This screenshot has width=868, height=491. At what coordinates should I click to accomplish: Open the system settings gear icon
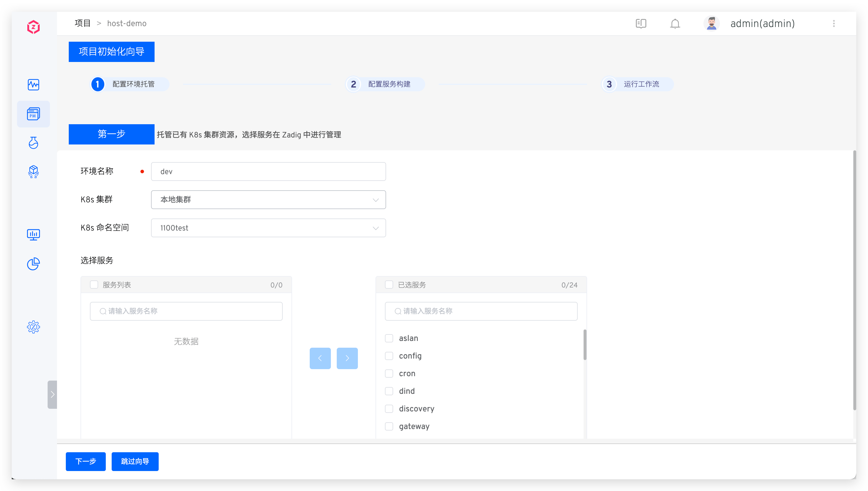tap(33, 327)
